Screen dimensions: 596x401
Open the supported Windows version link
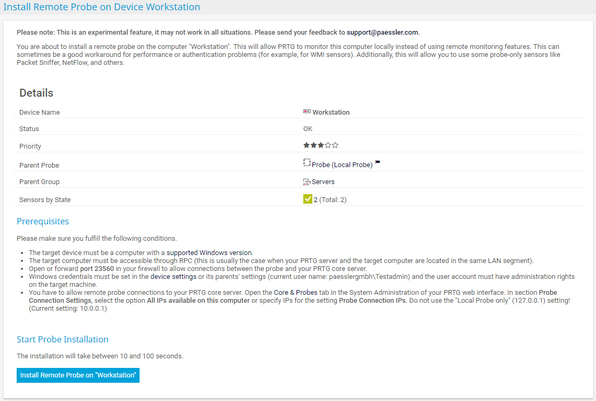tap(209, 253)
